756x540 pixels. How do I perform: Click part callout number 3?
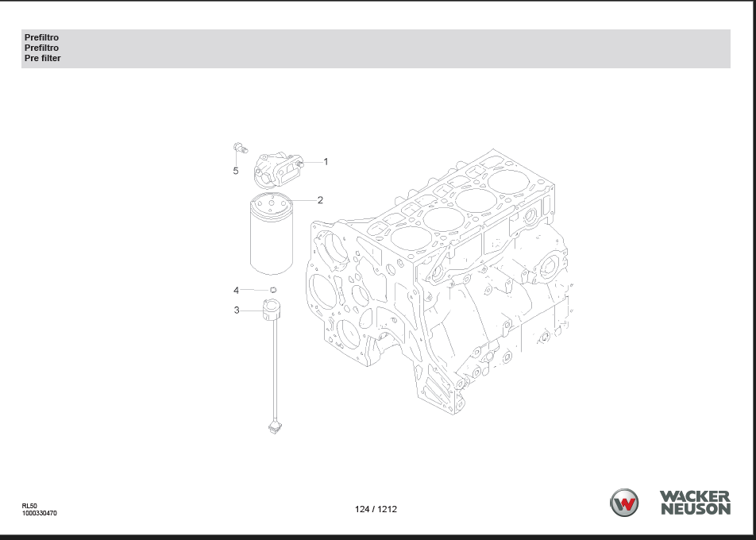236,310
